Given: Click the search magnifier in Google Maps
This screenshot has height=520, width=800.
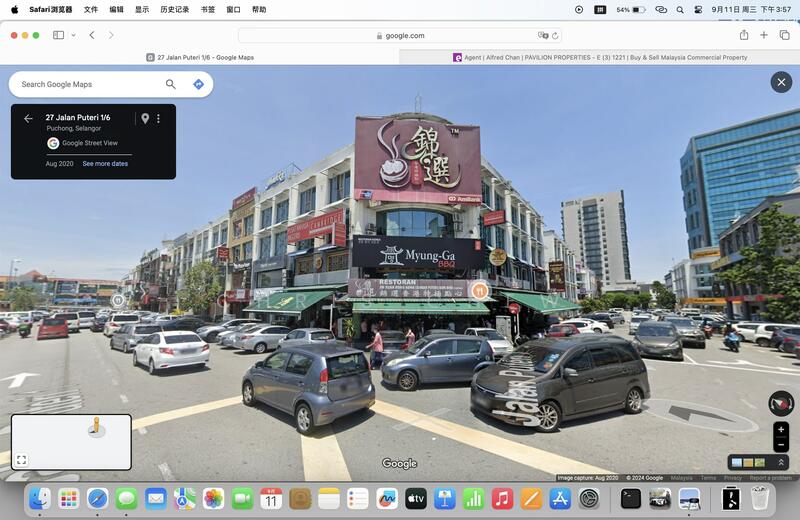Looking at the screenshot, I should coord(170,84).
